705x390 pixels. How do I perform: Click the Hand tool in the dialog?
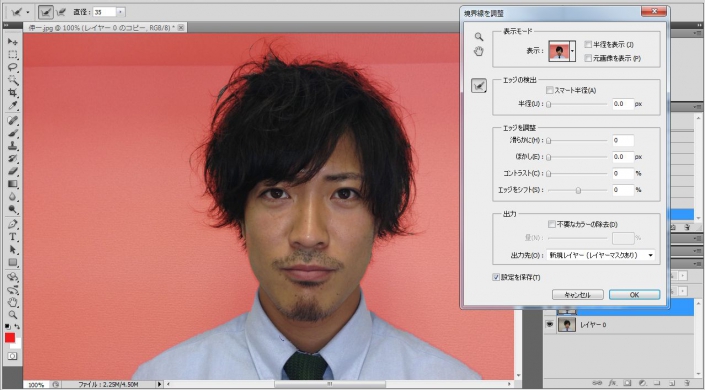click(x=479, y=52)
